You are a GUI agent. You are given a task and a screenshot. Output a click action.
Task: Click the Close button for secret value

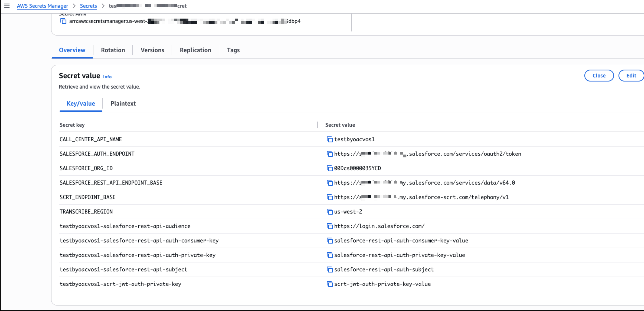click(599, 76)
